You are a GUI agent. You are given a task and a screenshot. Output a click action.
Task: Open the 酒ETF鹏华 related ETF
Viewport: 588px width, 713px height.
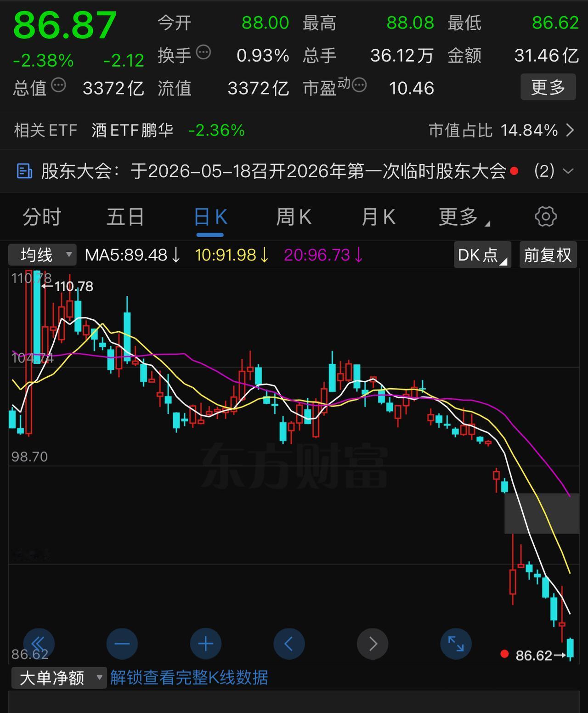coord(132,130)
